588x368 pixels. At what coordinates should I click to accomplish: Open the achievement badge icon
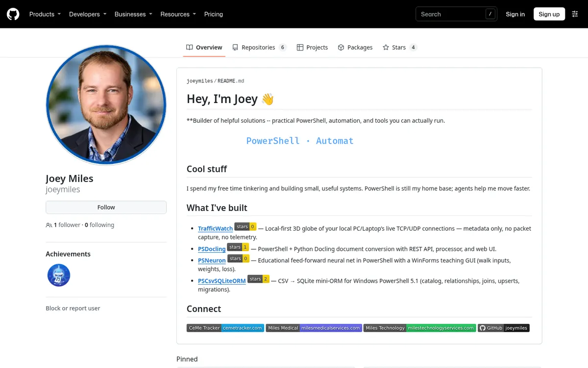coord(59,275)
